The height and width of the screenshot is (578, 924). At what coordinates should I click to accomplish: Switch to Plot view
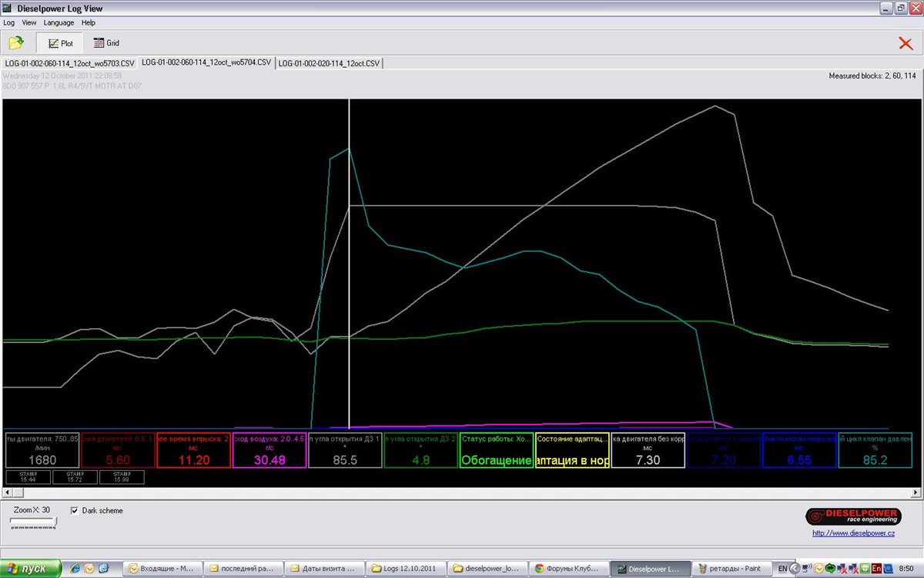pos(60,43)
